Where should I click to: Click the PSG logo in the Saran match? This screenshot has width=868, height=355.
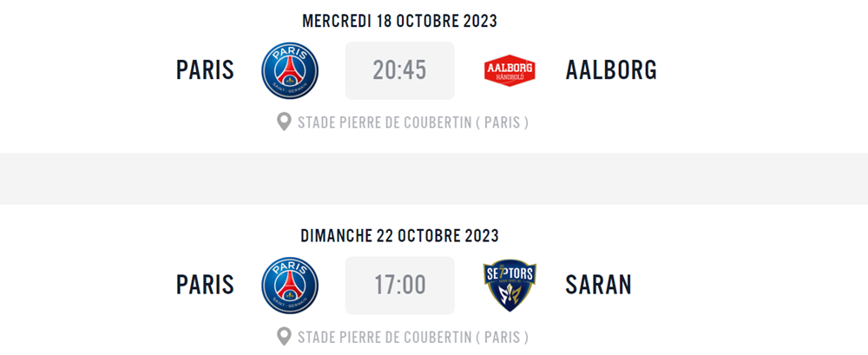[290, 286]
